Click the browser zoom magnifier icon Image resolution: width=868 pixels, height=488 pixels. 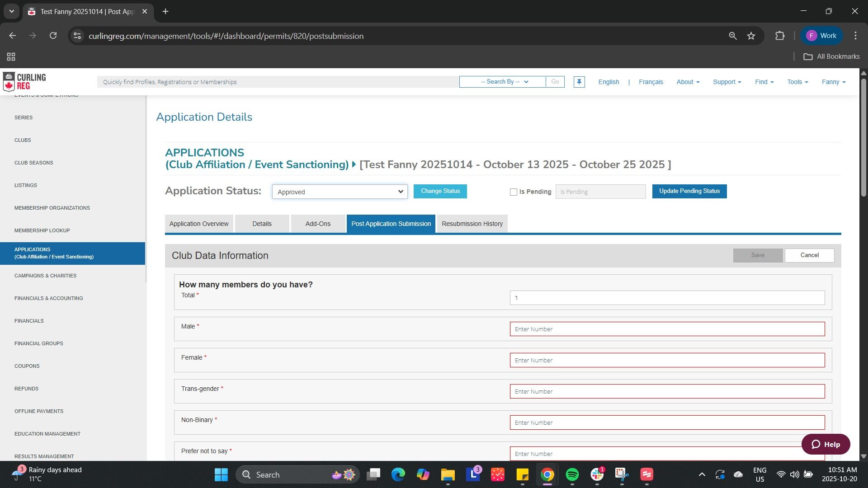[x=733, y=36]
